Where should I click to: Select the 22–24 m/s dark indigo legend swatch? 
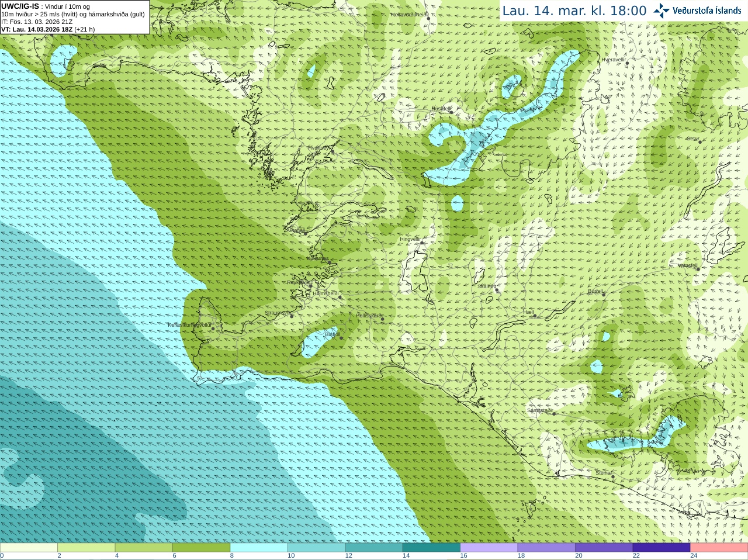pyautogui.click(x=662, y=548)
